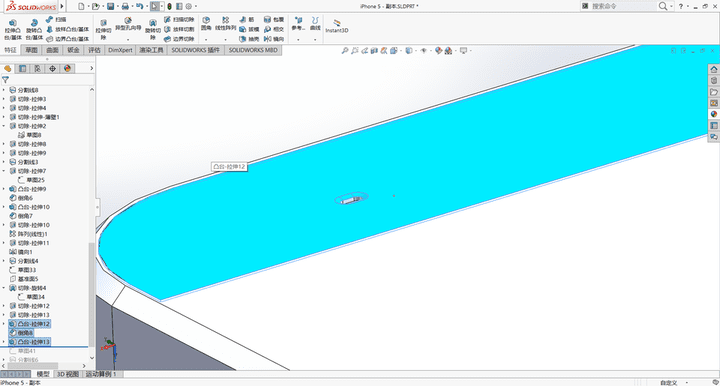Select the 圆角 fillet tool

click(x=206, y=24)
